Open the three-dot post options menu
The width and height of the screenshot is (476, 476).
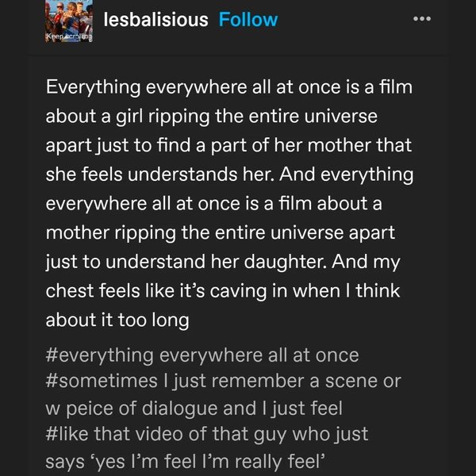click(x=423, y=19)
